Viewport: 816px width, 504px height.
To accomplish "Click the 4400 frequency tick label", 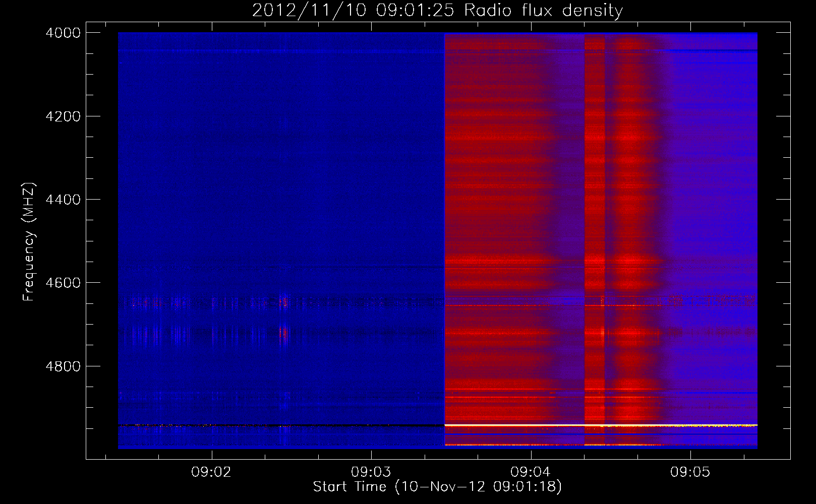I will pos(63,200).
